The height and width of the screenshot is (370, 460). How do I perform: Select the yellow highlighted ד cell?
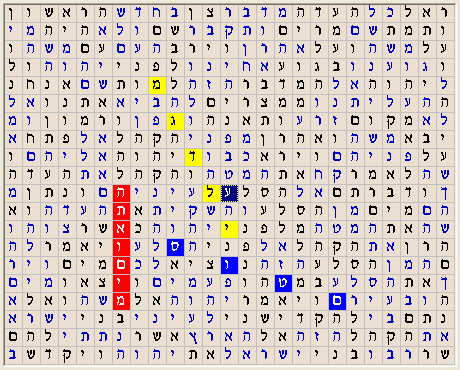pos(193,156)
